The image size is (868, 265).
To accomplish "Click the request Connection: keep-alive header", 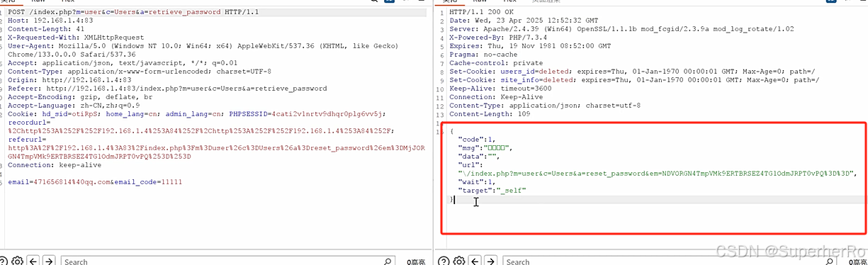I will pyautogui.click(x=55, y=165).
